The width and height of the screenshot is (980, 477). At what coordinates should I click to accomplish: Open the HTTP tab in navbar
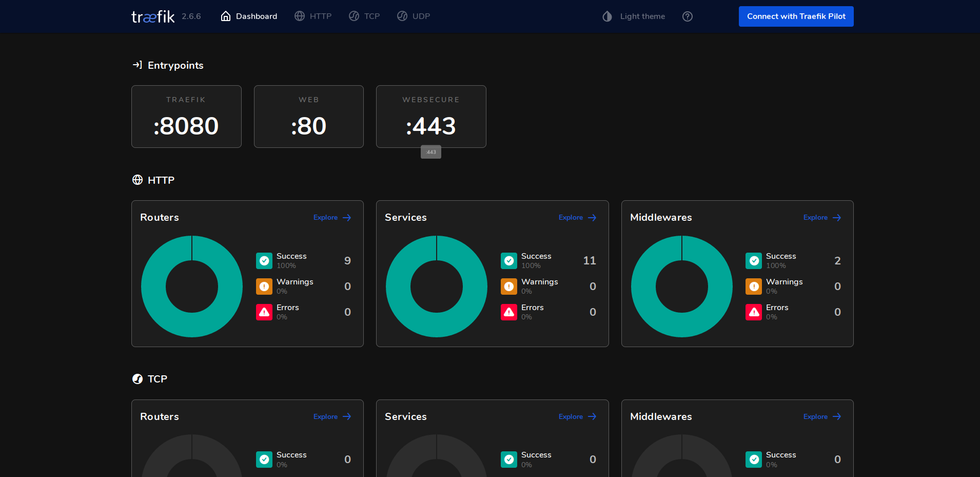(x=313, y=16)
